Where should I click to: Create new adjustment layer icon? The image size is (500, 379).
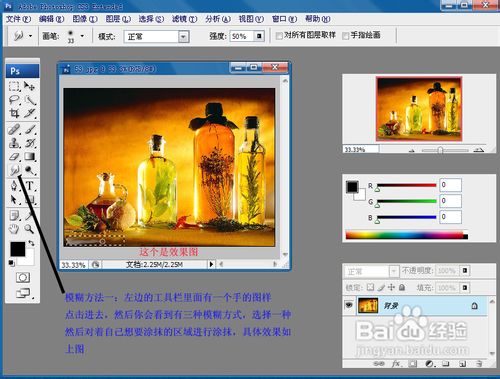tap(429, 363)
